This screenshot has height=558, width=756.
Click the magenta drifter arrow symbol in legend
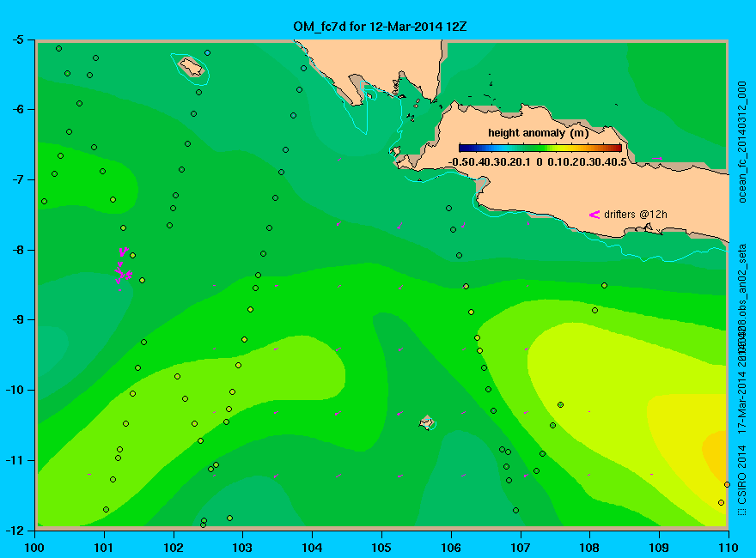click(594, 215)
